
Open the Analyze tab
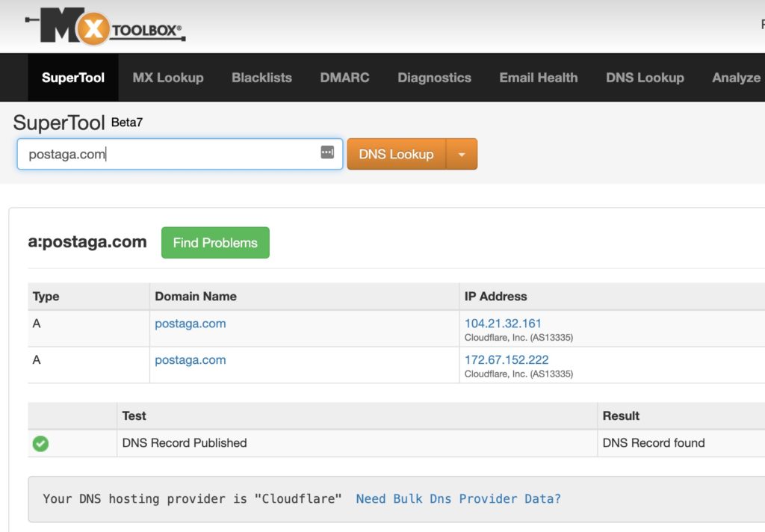click(736, 78)
